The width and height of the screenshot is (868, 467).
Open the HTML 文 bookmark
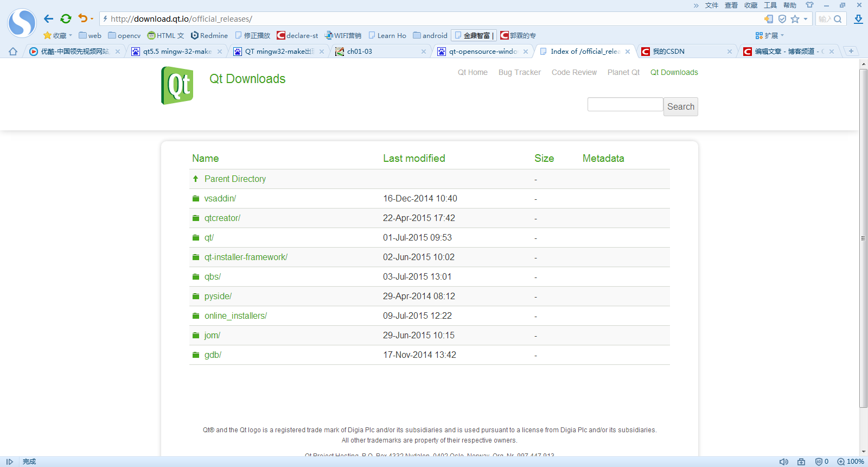tap(165, 35)
